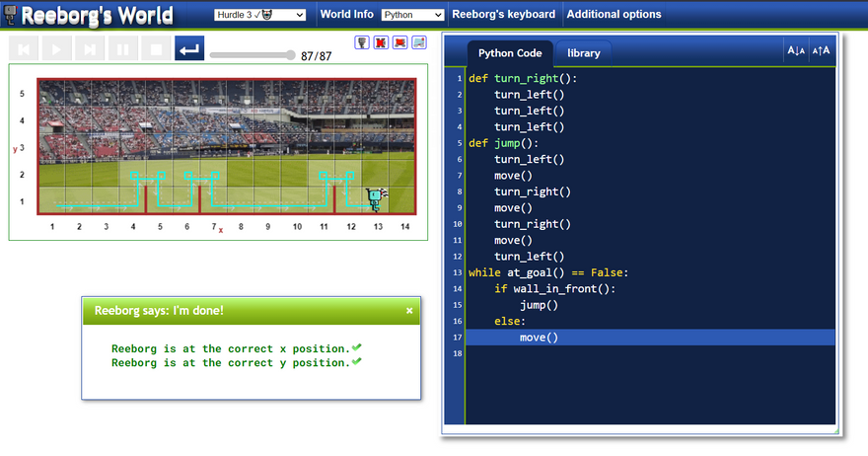Click line 17 move() in the editor
This screenshot has width=868, height=456.
click(x=539, y=338)
